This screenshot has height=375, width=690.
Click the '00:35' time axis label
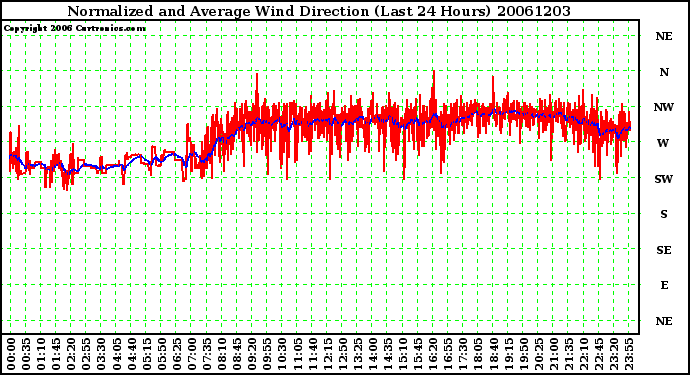pyautogui.click(x=26, y=354)
